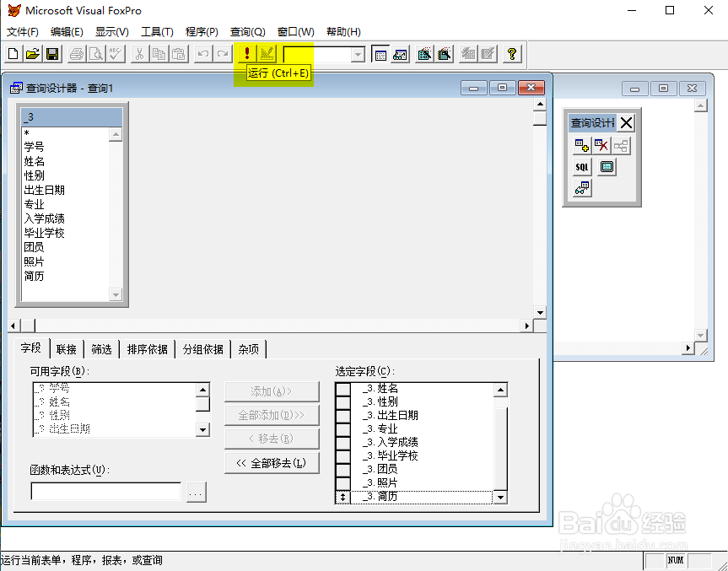
Task: Click down arrow of _3 table list scrollbar
Action: point(116,294)
